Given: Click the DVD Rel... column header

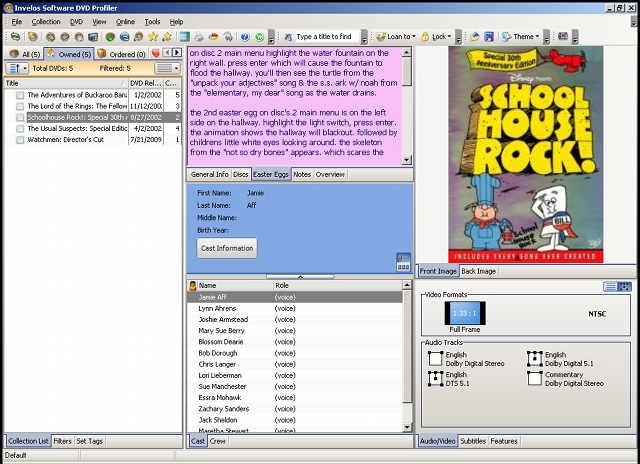Looking at the screenshot, I should point(146,83).
